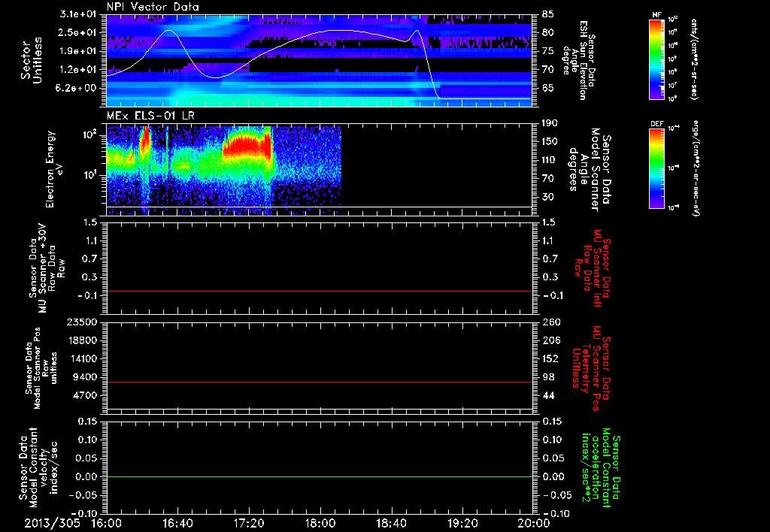Screen dimensions: 770x532
Task: Click the 85 degree sun elevation tick
Action: [548, 15]
